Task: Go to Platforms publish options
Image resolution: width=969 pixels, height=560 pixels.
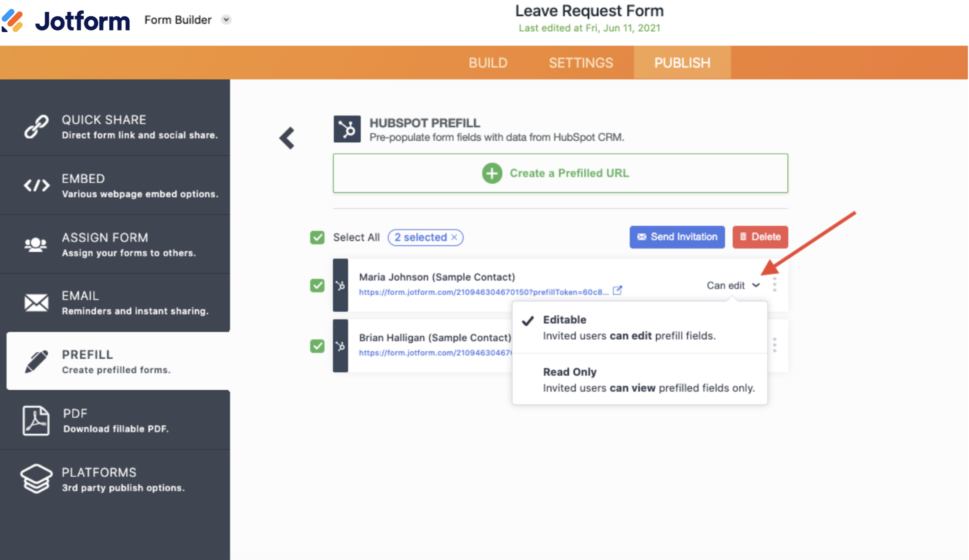Action: pyautogui.click(x=115, y=479)
